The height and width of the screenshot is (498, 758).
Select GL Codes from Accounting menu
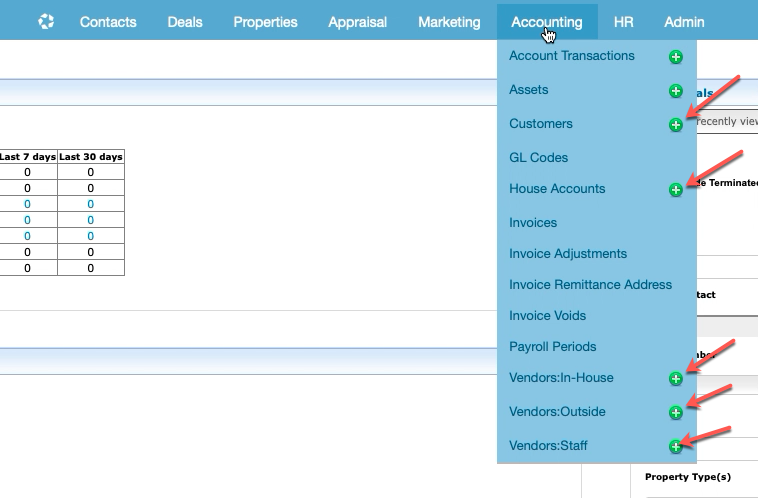[538, 157]
